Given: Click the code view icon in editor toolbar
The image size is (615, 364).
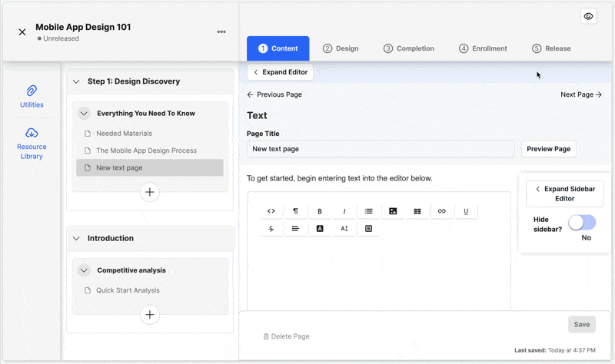Looking at the screenshot, I should [x=271, y=211].
